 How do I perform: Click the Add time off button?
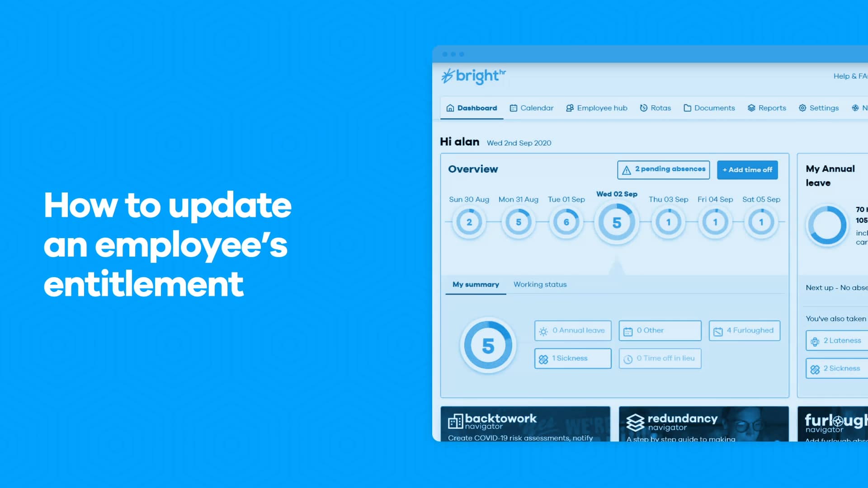coord(747,169)
